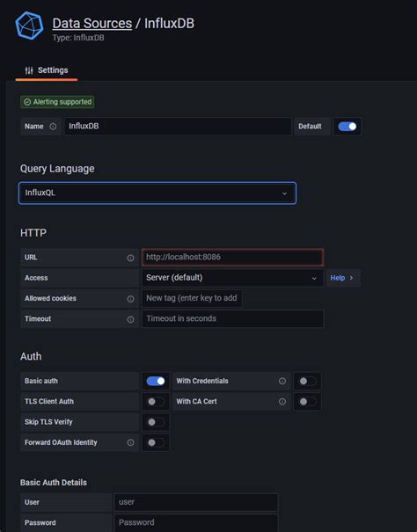Enable the With Credentials toggle

pos(307,381)
